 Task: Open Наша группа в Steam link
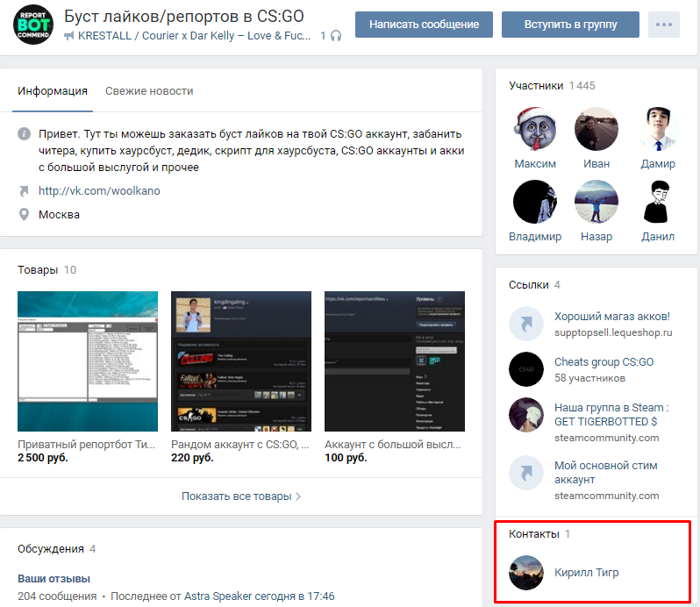pos(611,415)
